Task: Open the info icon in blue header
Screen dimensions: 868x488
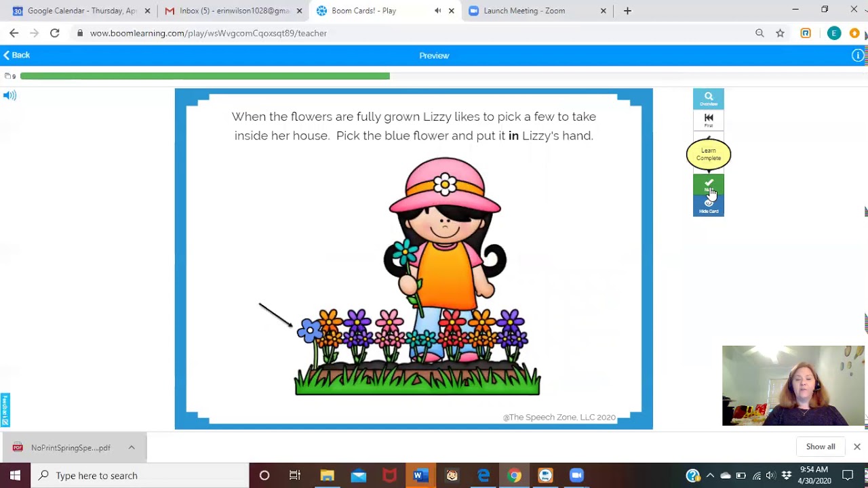Action: (858, 56)
